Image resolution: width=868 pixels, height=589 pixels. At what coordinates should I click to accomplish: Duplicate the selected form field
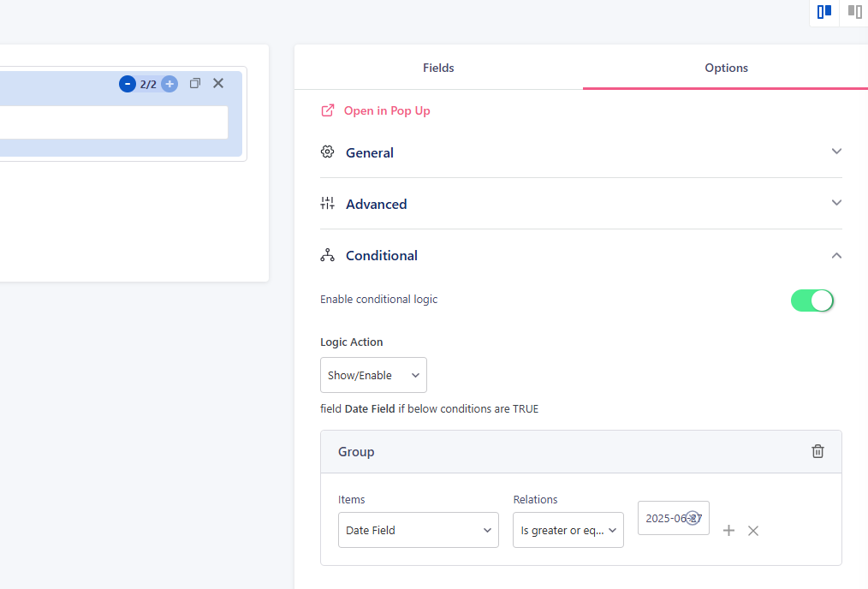pyautogui.click(x=194, y=84)
